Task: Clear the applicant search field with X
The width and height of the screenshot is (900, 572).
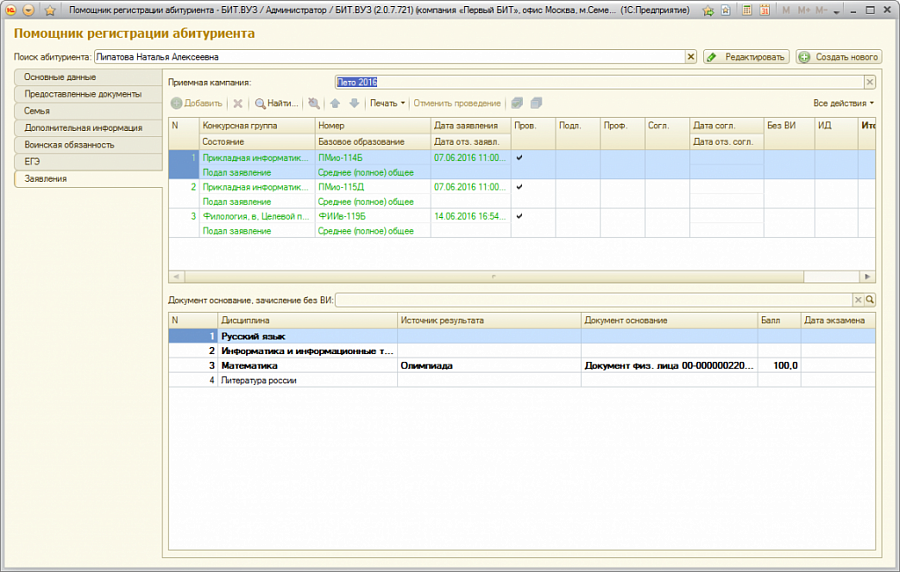Action: 691,57
